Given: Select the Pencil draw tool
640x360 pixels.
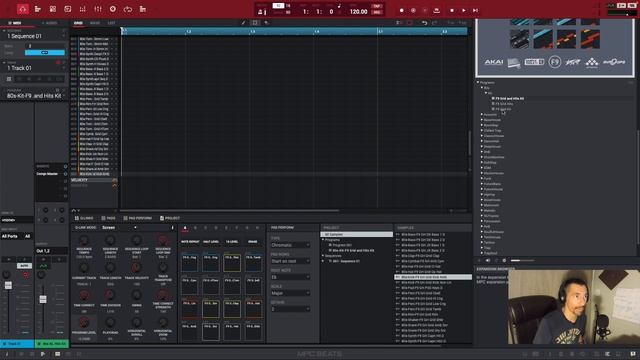Looking at the screenshot, I should tap(244, 23).
